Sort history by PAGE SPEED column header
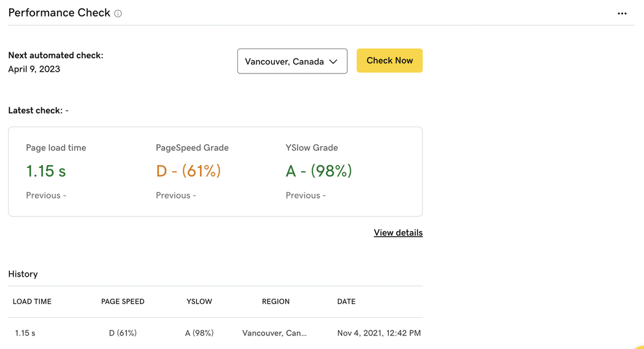The image size is (644, 349). pos(123,301)
